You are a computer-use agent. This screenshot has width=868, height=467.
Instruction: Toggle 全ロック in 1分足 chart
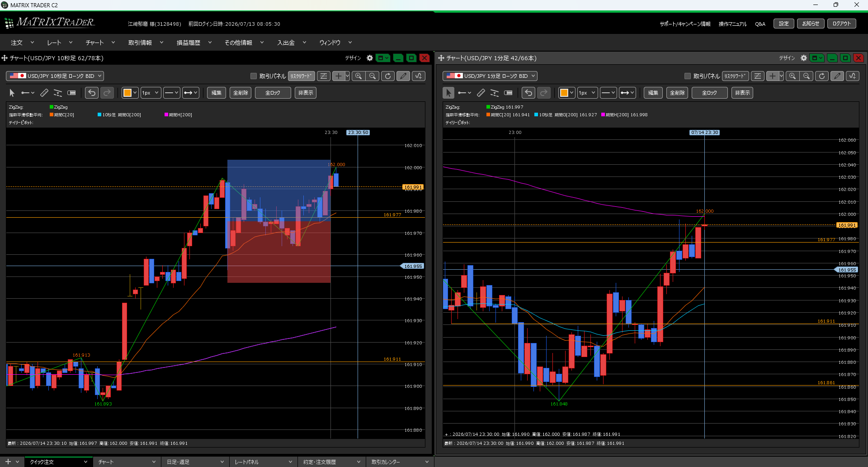coord(709,93)
